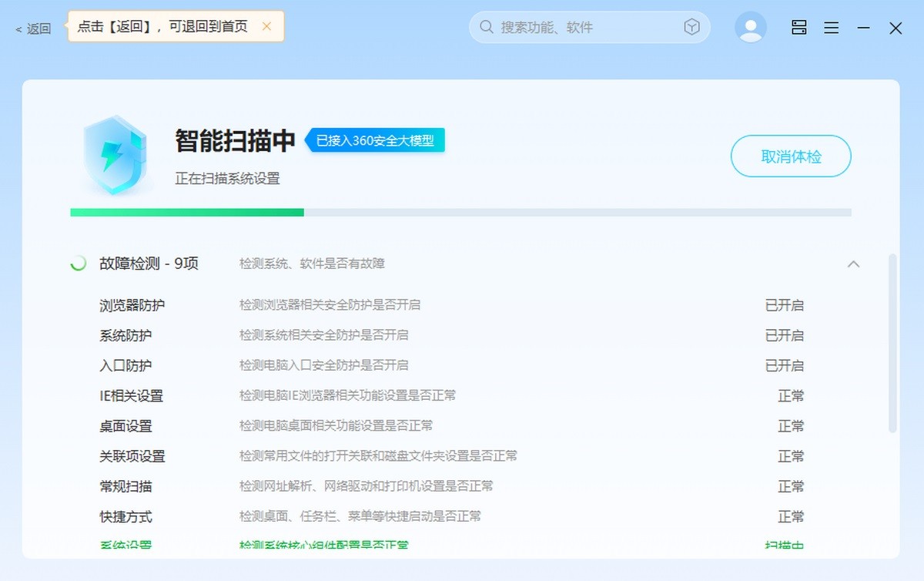Click the vertical scrollbar of results list

click(892, 343)
